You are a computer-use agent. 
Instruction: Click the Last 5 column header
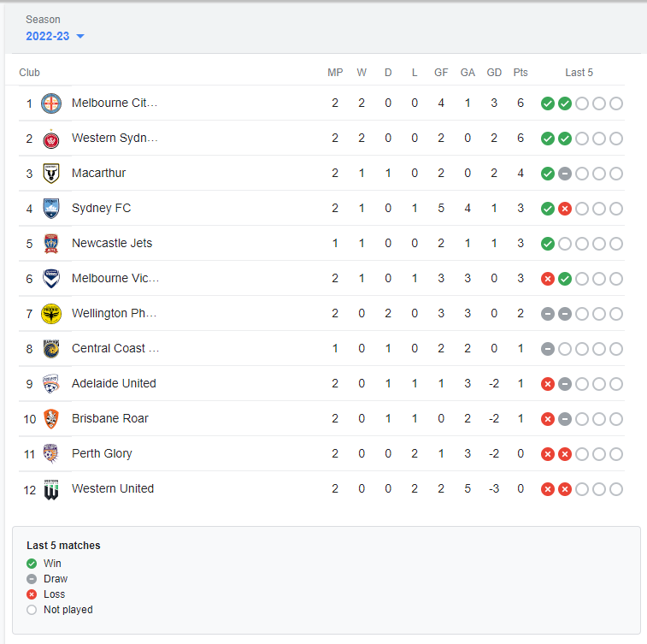coord(579,73)
